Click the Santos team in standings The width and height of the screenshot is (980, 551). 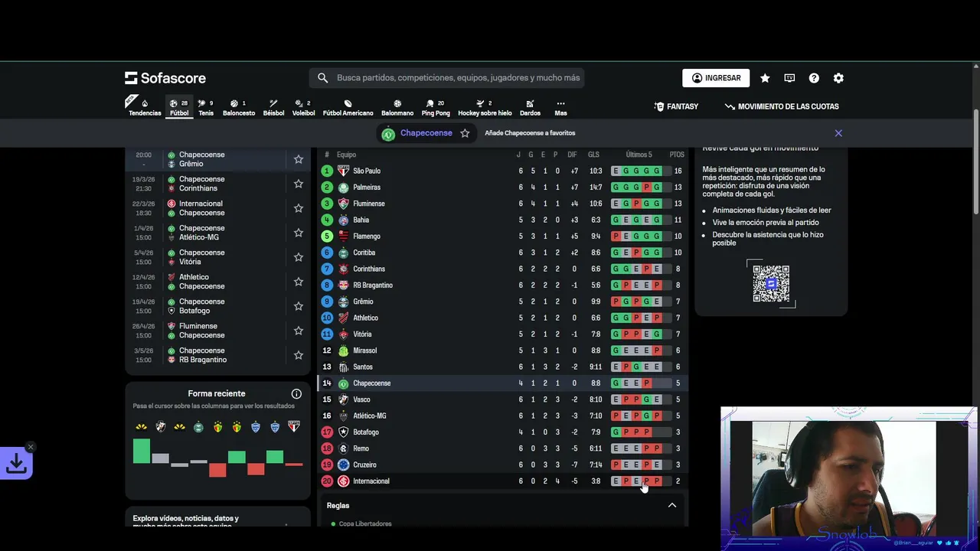(362, 367)
